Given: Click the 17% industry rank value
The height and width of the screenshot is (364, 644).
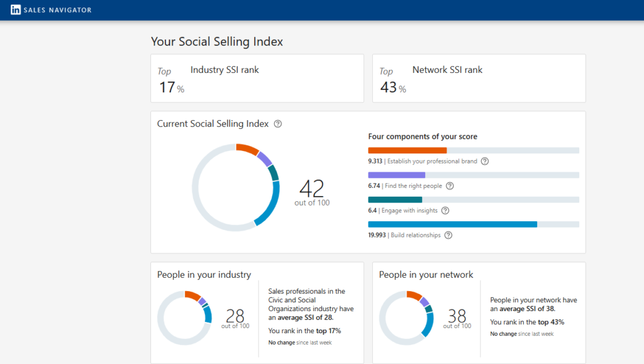Looking at the screenshot, I should (x=172, y=87).
